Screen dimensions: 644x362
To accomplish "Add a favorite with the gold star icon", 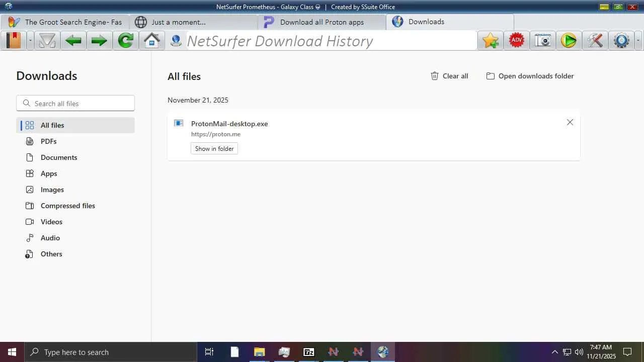I will pos(491,40).
